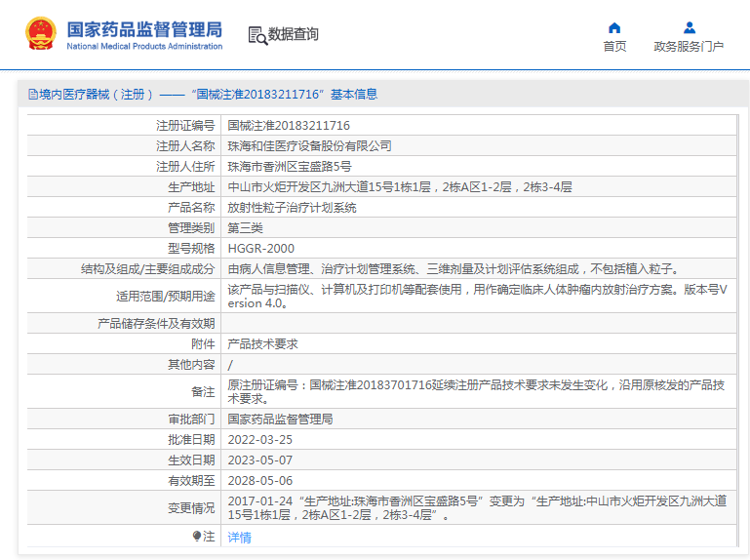
Task: Select value 国家药品监督管理局 in 审批部门 row
Action: click(280, 420)
